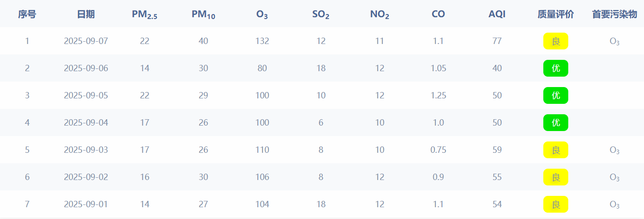The image size is (644, 219).
Task: Click the yellow 良 badge for 2025-09-07
Action: [556, 41]
